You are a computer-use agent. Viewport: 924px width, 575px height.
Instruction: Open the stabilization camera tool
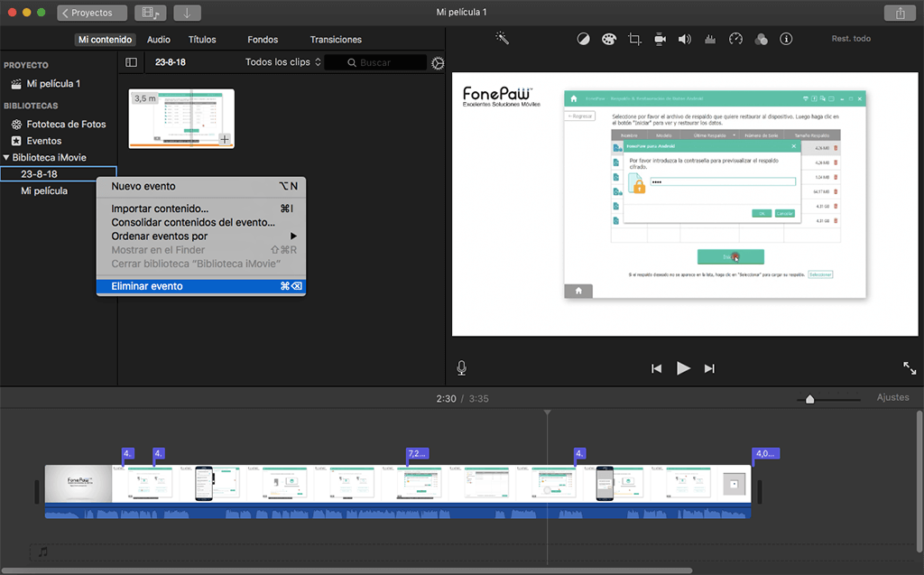pyautogui.click(x=660, y=39)
